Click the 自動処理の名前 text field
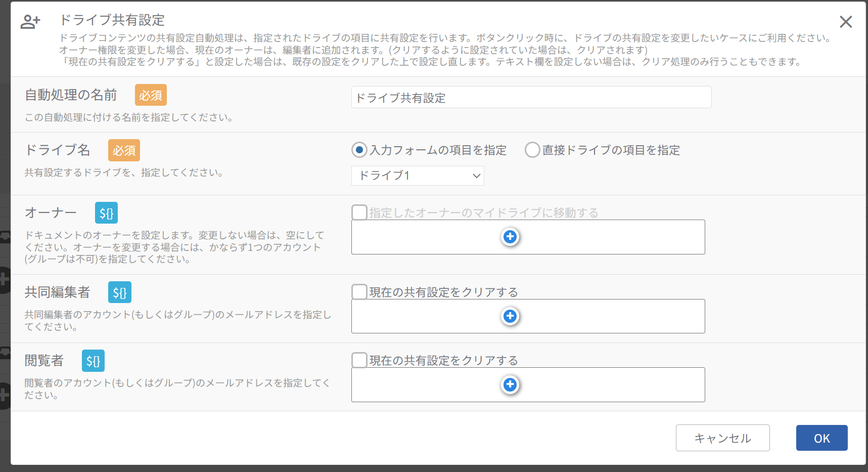The image size is (868, 472). (531, 97)
